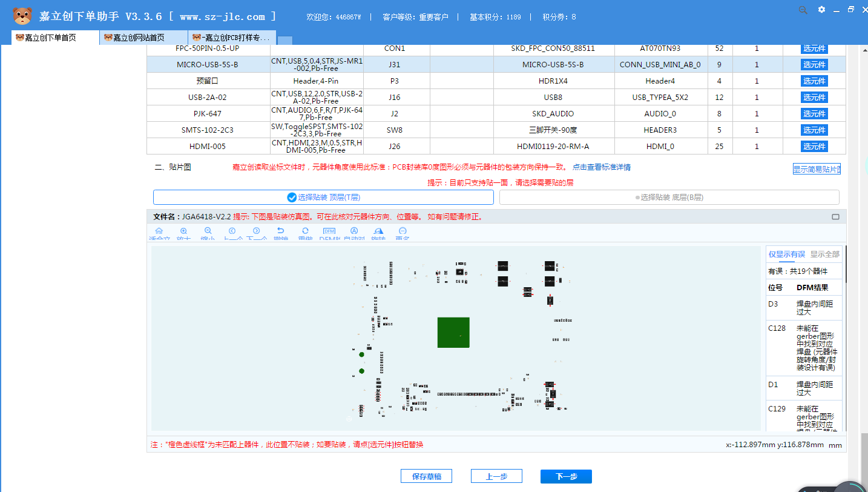Click the 下一步 next step button
This screenshot has width=868, height=492.
click(566, 477)
